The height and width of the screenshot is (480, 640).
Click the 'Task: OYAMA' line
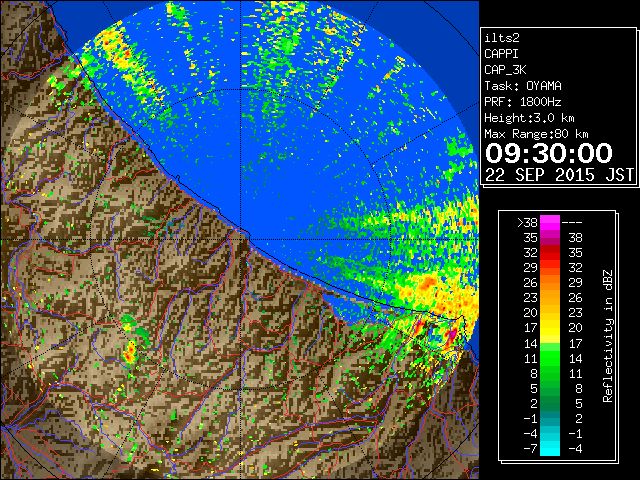tap(523, 86)
